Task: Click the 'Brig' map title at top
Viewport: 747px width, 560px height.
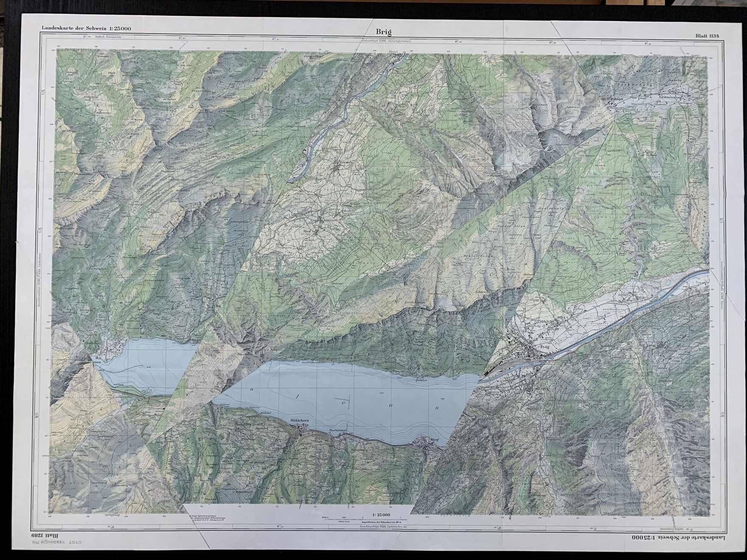Action: coord(383,32)
